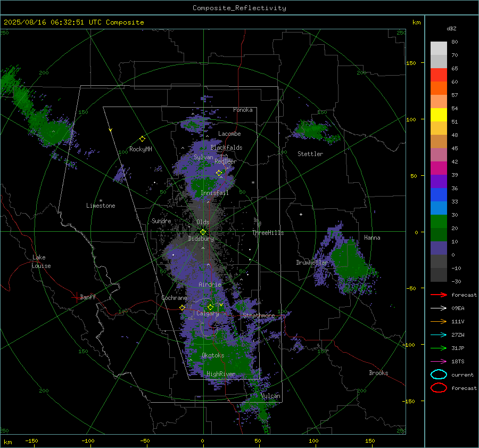Click the Sylvan label
479x448 pixels.
[x=203, y=157]
